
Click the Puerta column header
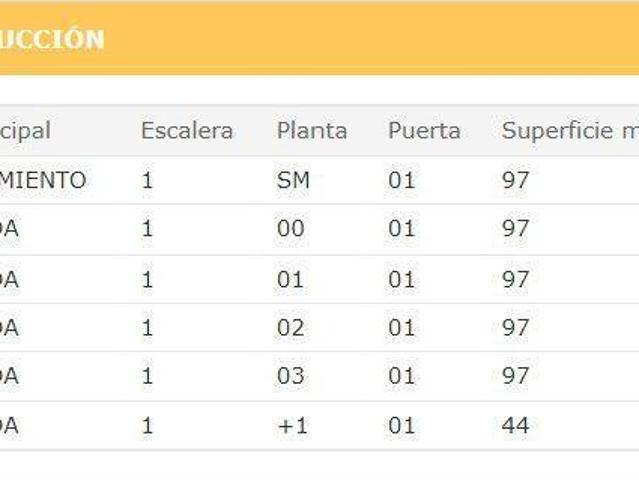pos(424,131)
